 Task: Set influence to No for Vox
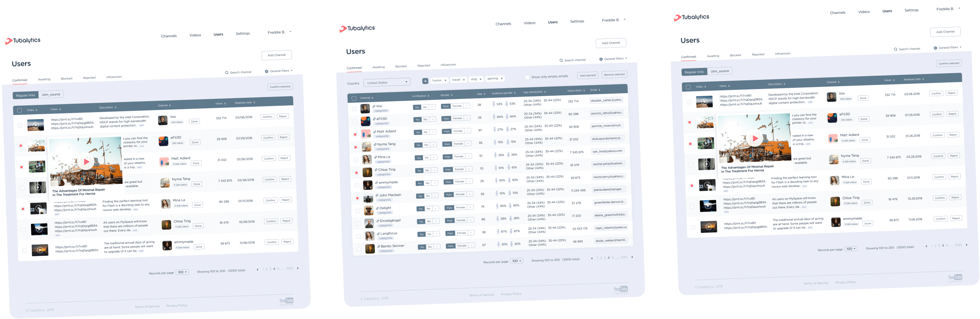pyautogui.click(x=425, y=107)
